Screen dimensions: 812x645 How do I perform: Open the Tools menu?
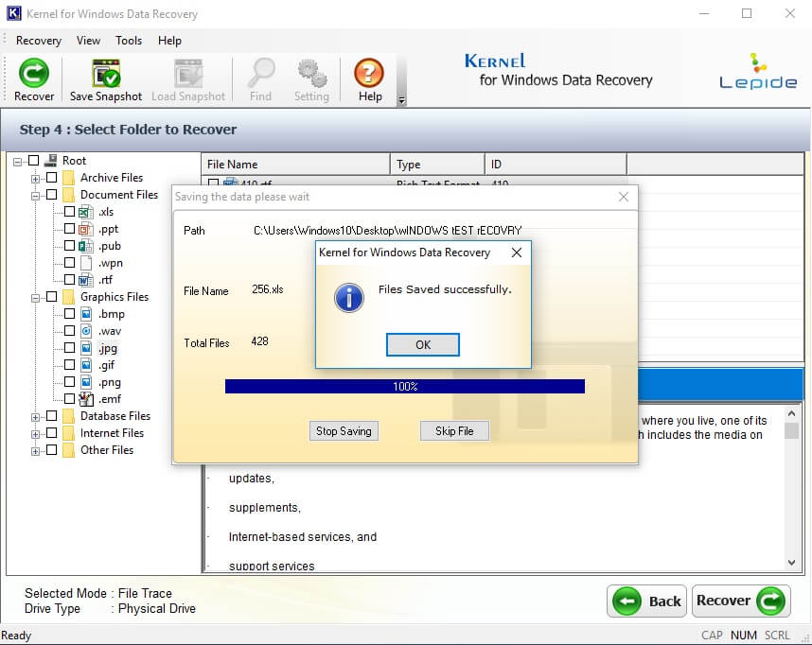pyautogui.click(x=129, y=41)
